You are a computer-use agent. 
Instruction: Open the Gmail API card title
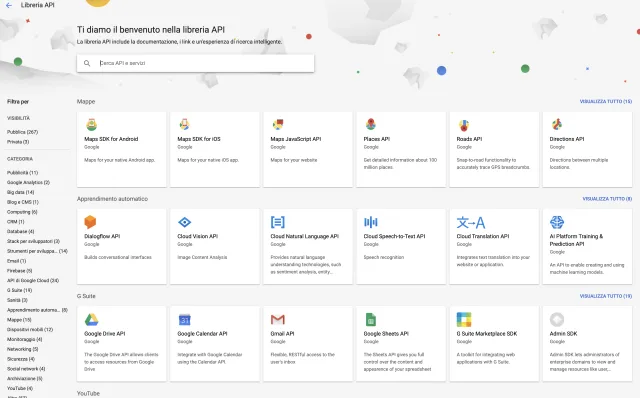[282, 334]
